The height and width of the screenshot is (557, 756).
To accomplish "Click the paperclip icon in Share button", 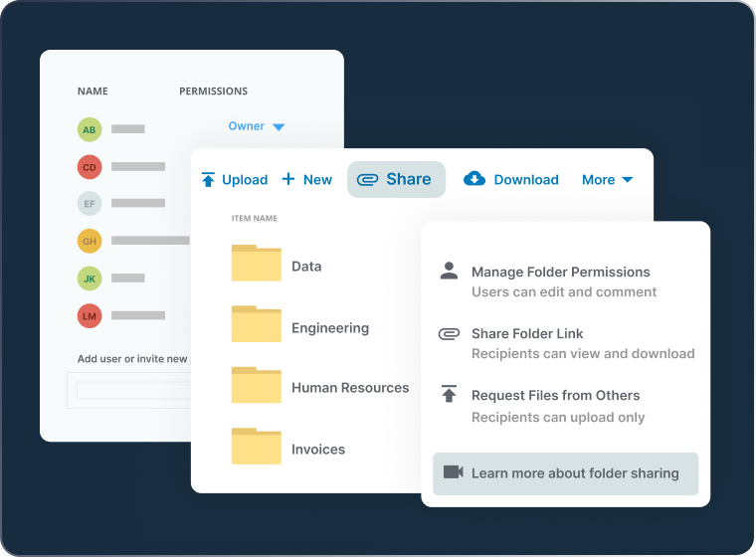I will 367,180.
